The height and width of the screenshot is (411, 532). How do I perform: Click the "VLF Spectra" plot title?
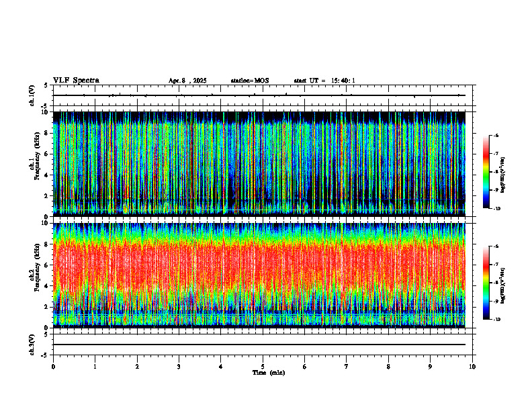76,81
